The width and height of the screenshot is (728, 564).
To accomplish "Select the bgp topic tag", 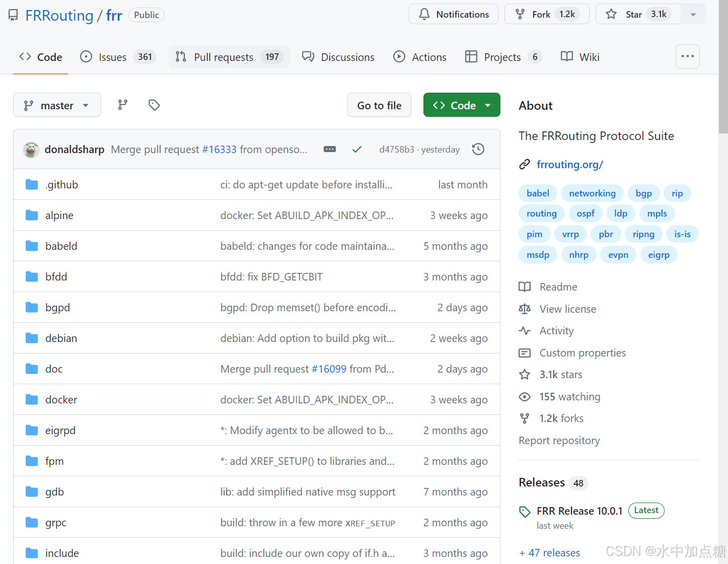I will 643,193.
